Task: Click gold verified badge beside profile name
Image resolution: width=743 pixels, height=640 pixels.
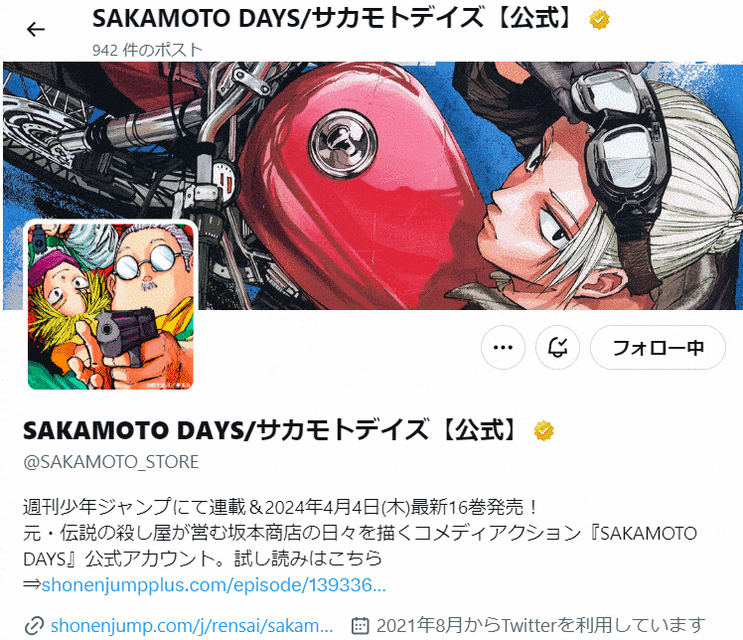Action: (x=544, y=431)
